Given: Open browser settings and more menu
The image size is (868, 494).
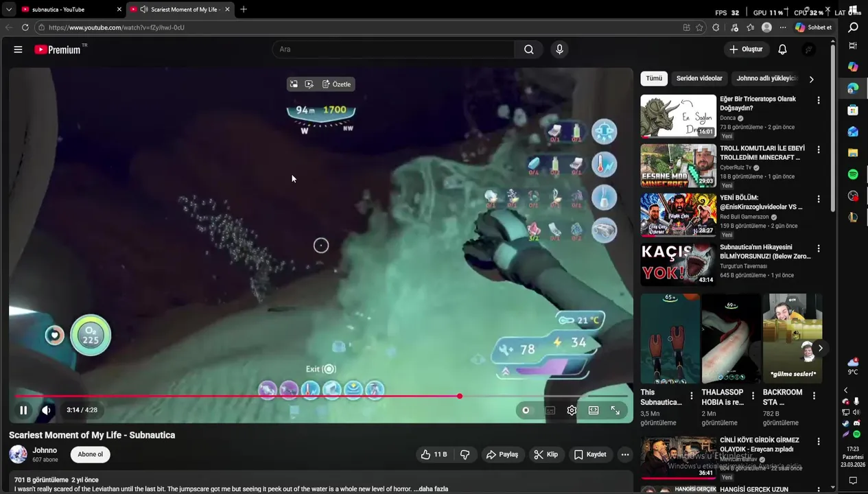Looking at the screenshot, I should point(783,27).
